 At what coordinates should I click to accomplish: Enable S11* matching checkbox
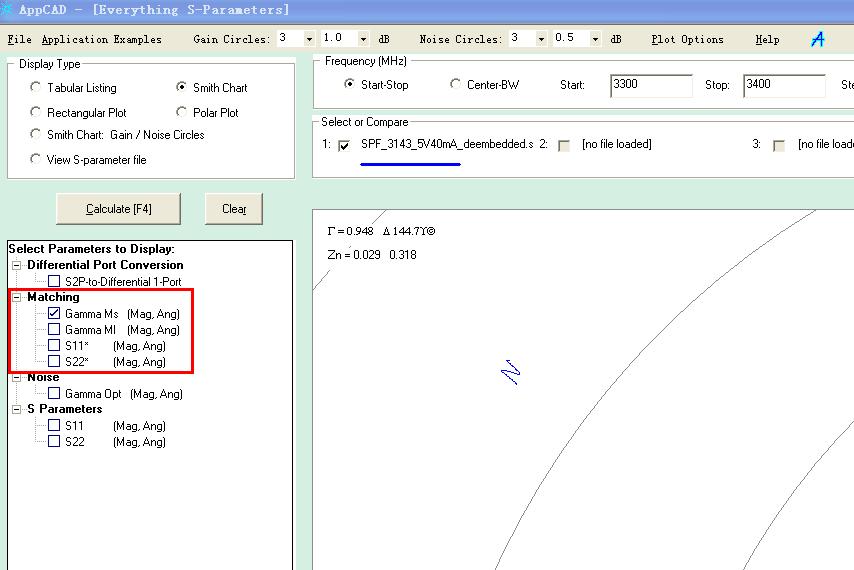54,345
